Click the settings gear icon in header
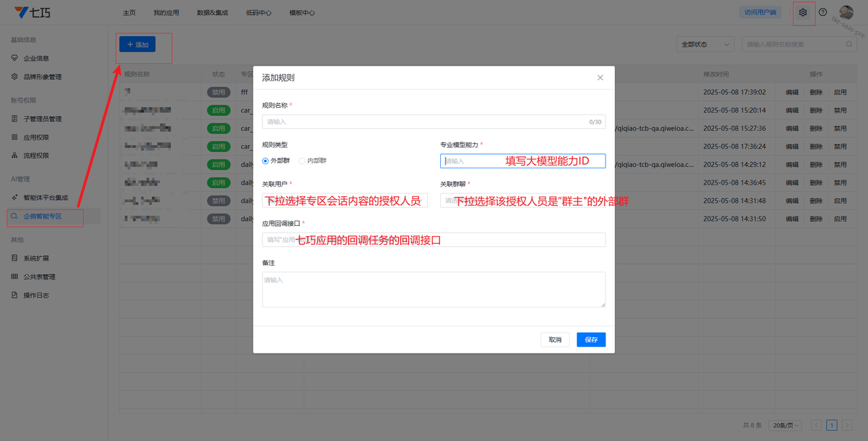 pos(804,12)
